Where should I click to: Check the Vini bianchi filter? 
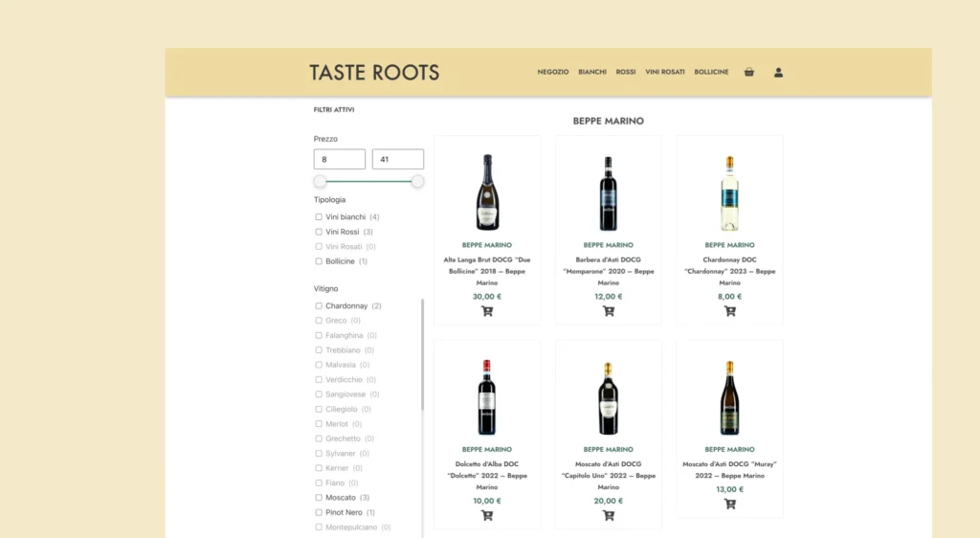pyautogui.click(x=319, y=217)
